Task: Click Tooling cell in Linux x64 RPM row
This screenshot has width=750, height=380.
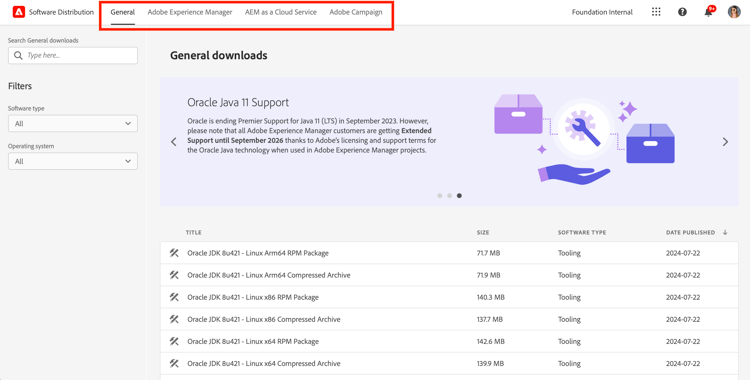Action: pos(569,341)
